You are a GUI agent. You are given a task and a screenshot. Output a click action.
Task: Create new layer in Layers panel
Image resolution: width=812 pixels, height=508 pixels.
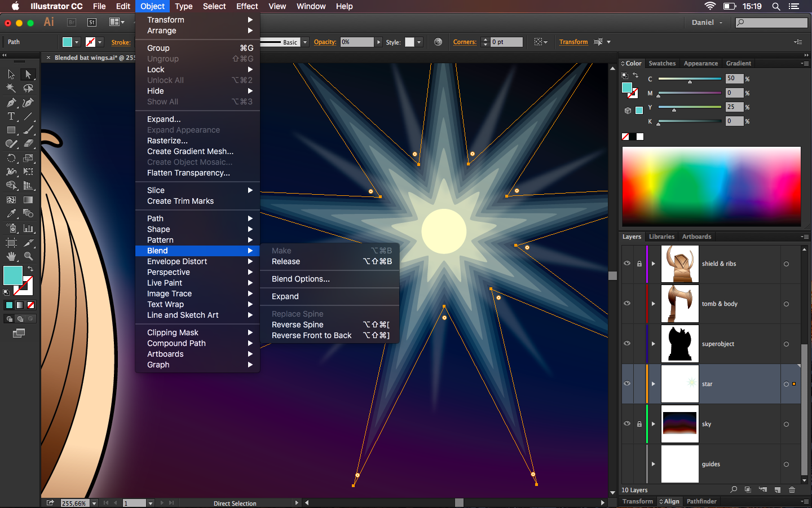click(778, 490)
